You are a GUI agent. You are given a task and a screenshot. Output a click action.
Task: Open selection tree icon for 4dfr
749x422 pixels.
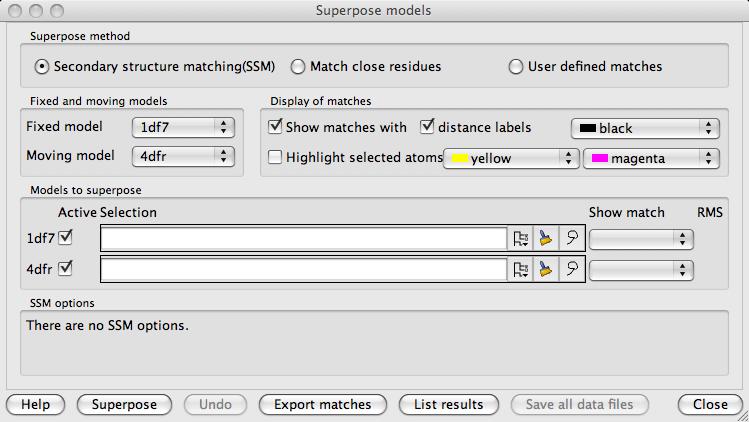pos(520,270)
